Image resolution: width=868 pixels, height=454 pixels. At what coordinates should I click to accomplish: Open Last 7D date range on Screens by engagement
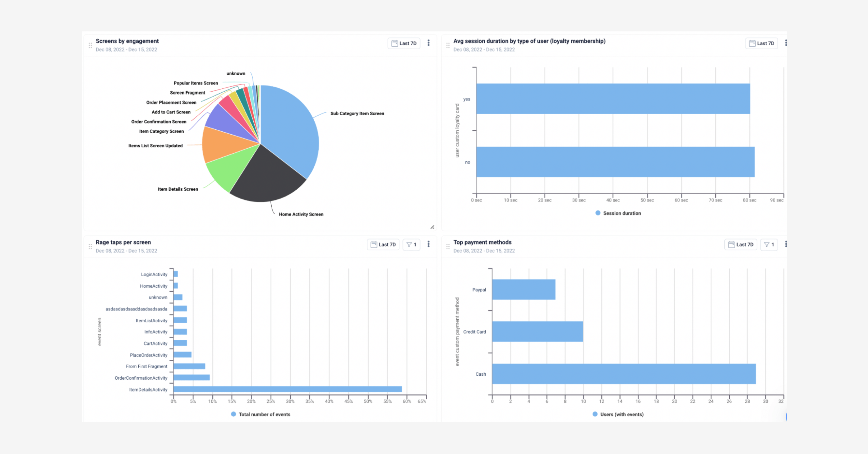coord(404,43)
